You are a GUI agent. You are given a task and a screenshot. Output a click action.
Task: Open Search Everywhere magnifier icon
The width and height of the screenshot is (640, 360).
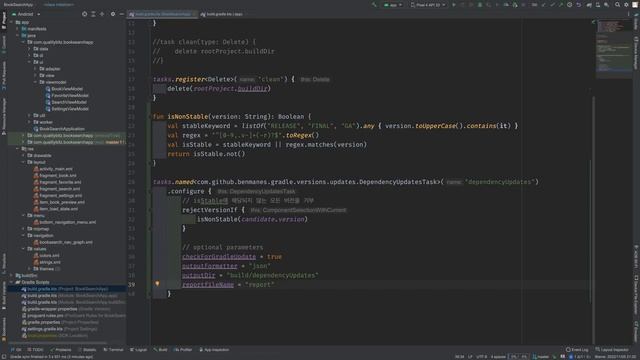click(618, 5)
